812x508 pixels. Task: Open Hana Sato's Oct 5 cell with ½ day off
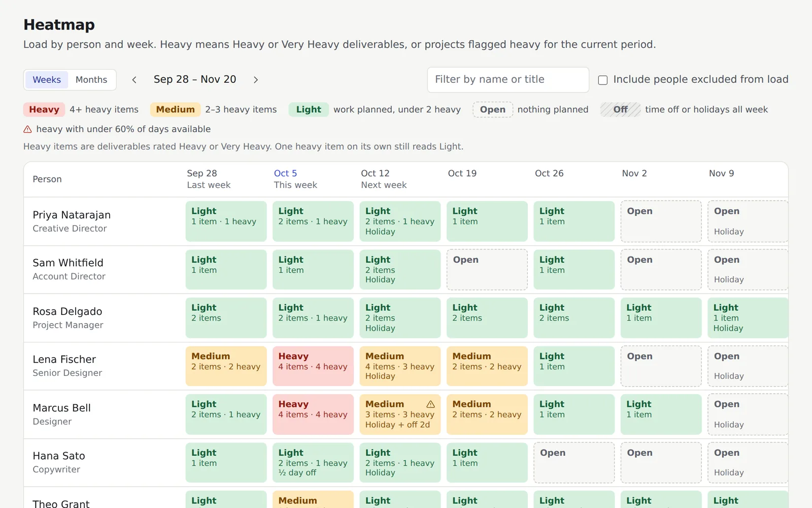coord(313,463)
